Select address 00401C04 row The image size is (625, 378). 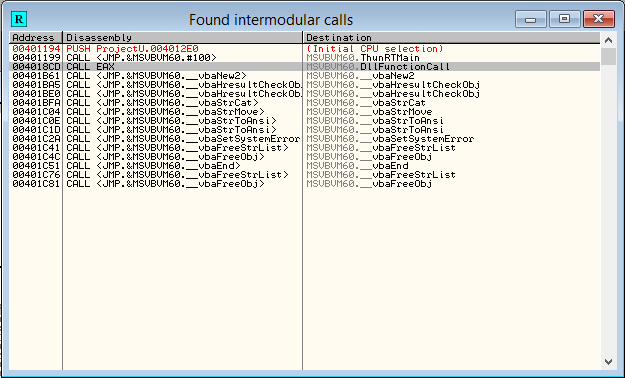click(36, 112)
